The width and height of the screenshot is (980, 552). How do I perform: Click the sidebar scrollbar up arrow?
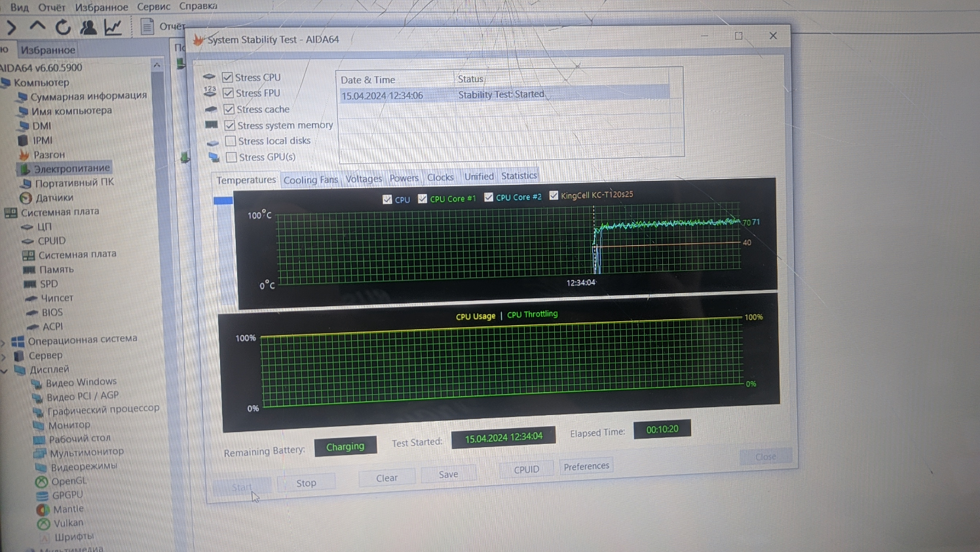click(157, 65)
